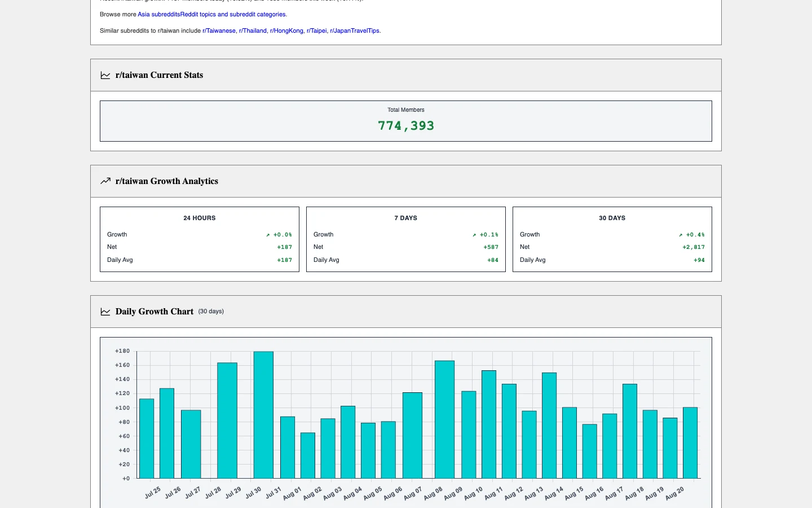Click the Net label in the 7 Days card
812x508 pixels.
click(319, 247)
